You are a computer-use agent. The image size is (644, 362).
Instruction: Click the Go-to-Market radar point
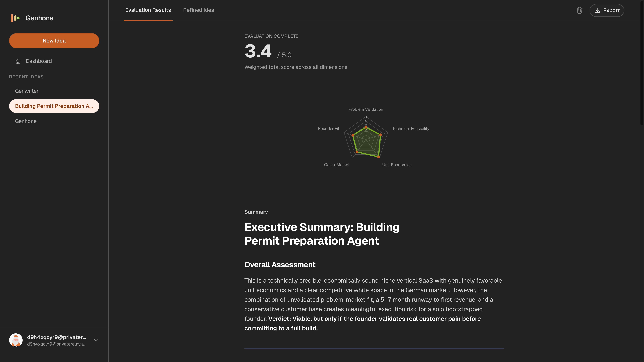tap(357, 152)
